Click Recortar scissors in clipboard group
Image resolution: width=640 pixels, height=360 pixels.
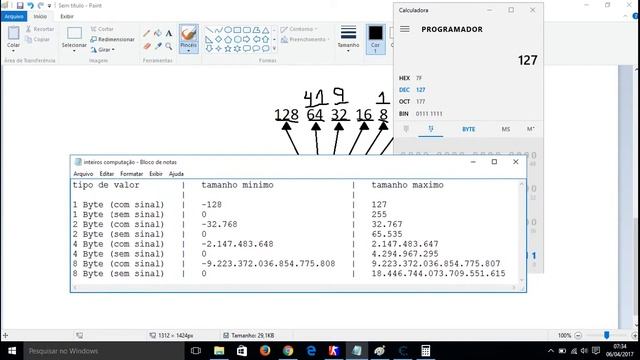pyautogui.click(x=40, y=29)
